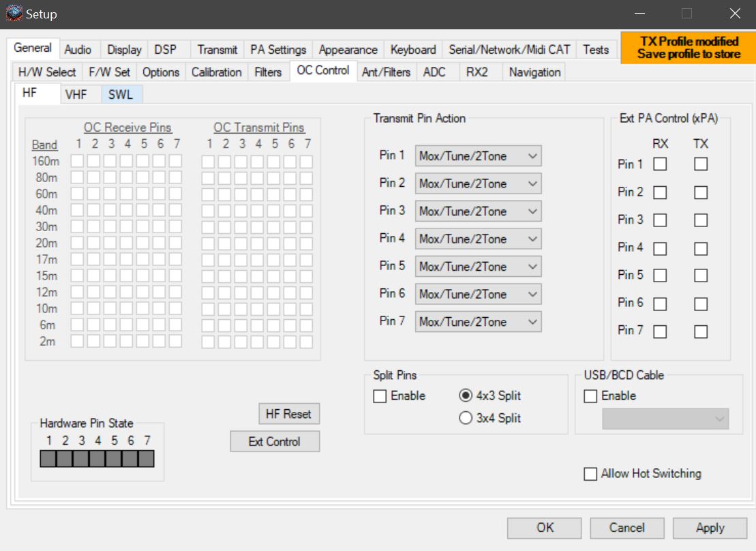Image resolution: width=756 pixels, height=551 pixels.
Task: Open the disabled USB/BCD cable dropdown
Action: [x=665, y=419]
